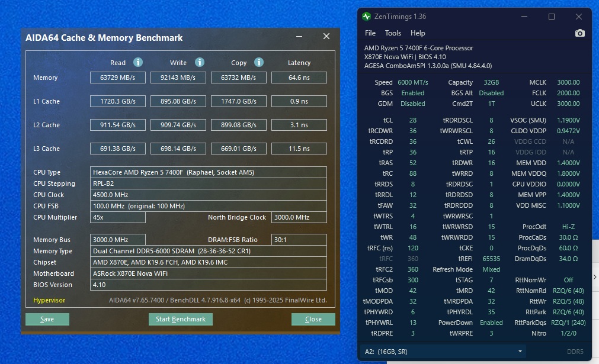Click the L3 Cache Write value 698.14 GB/s
Viewport: 599px width, 364px height.
click(178, 149)
